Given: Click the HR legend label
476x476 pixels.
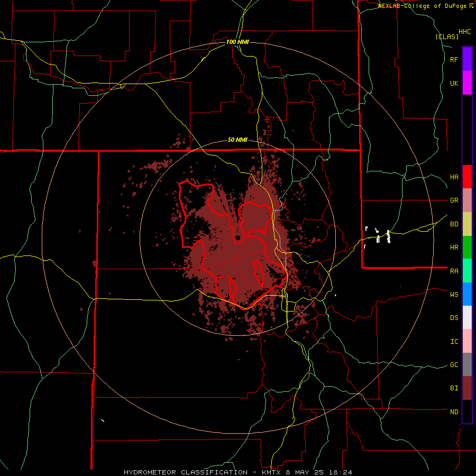Looking at the screenshot, I should coord(454,248).
